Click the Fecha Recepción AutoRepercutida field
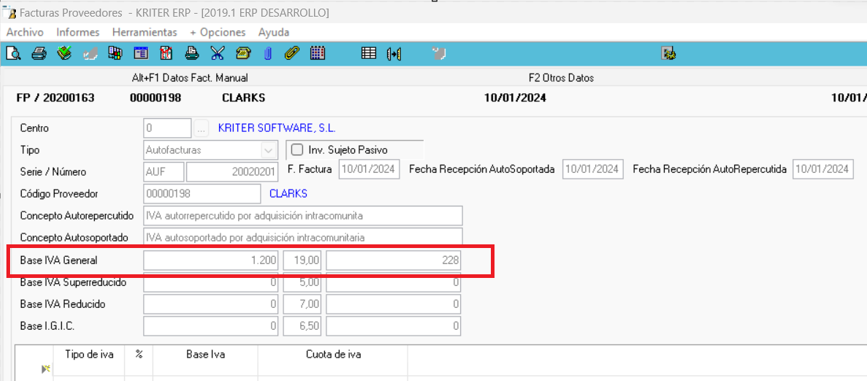This screenshot has width=867, height=381. coord(823,169)
